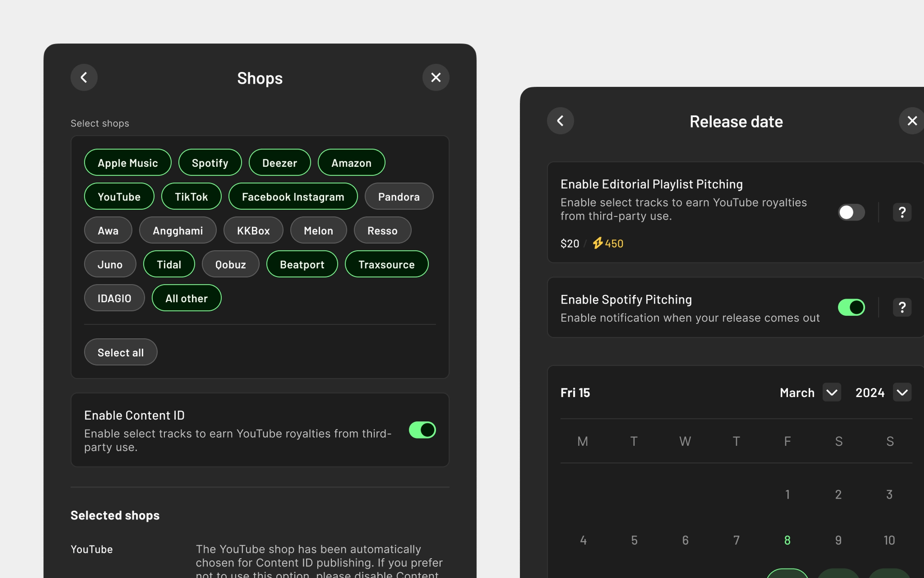Click the Select all button
924x578 pixels.
(121, 352)
